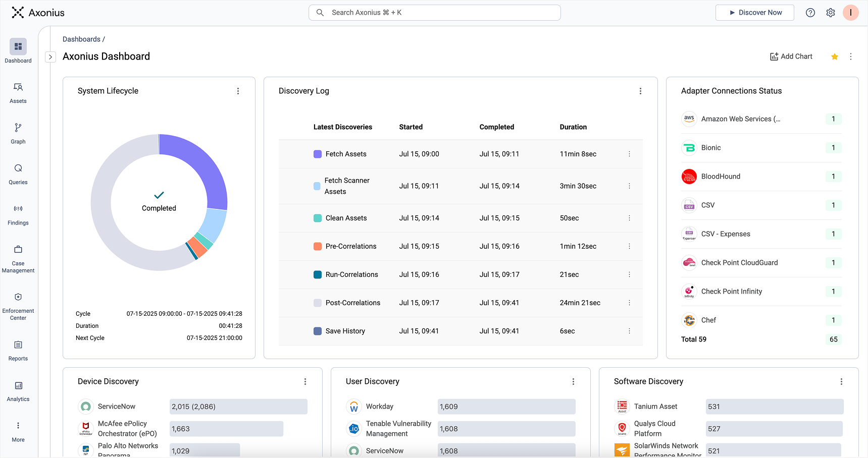Click the McAfee ePolicy Orchestrator icon

point(86,429)
